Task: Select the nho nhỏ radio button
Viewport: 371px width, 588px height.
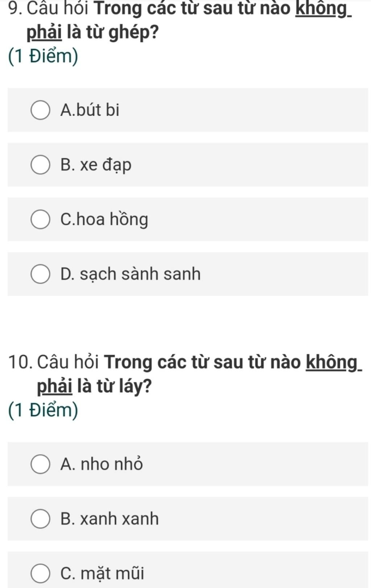Action: 40,464
